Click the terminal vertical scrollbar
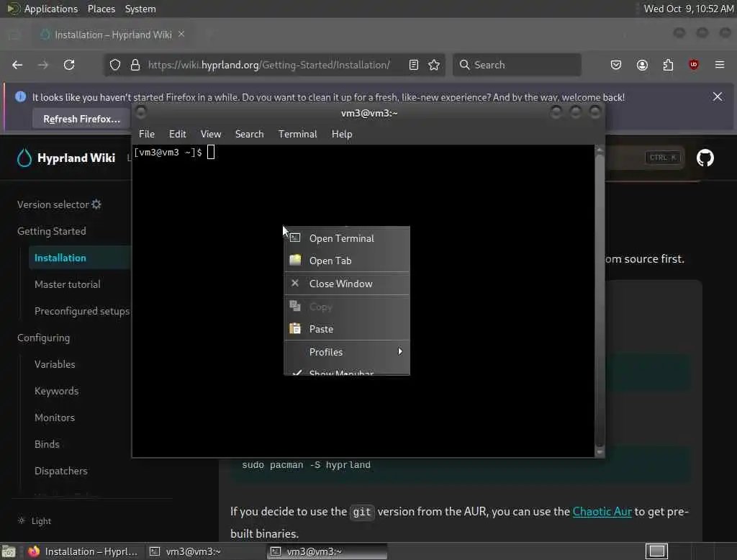 [600, 301]
